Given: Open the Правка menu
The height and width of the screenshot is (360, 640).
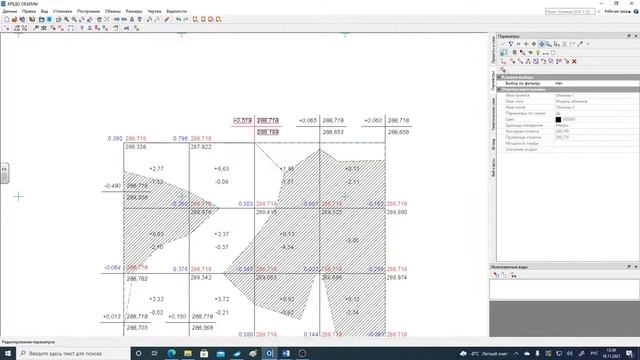Looking at the screenshot, I should pos(29,11).
